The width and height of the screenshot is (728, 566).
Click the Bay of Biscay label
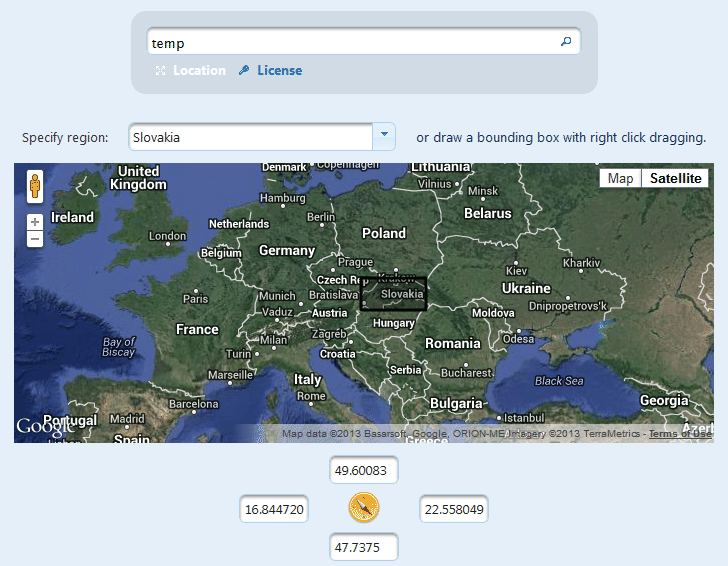coord(119,347)
